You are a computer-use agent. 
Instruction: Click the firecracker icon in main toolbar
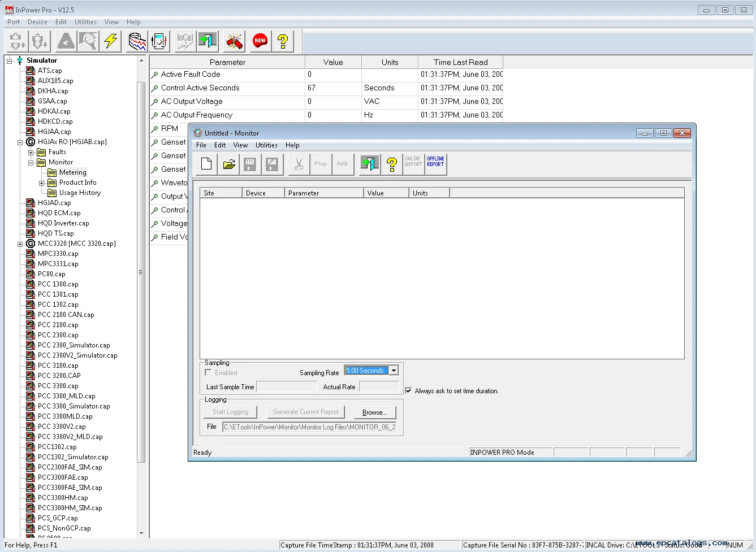(x=234, y=41)
